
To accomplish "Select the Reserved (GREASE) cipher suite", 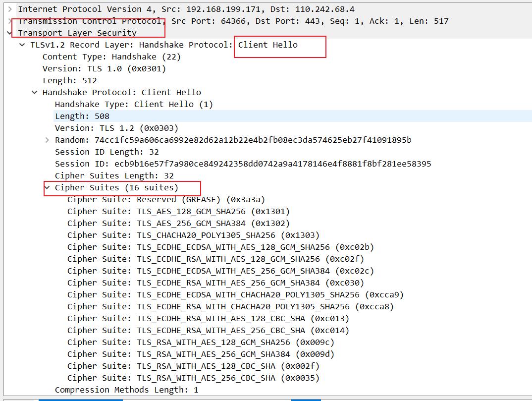I will click(x=166, y=199).
